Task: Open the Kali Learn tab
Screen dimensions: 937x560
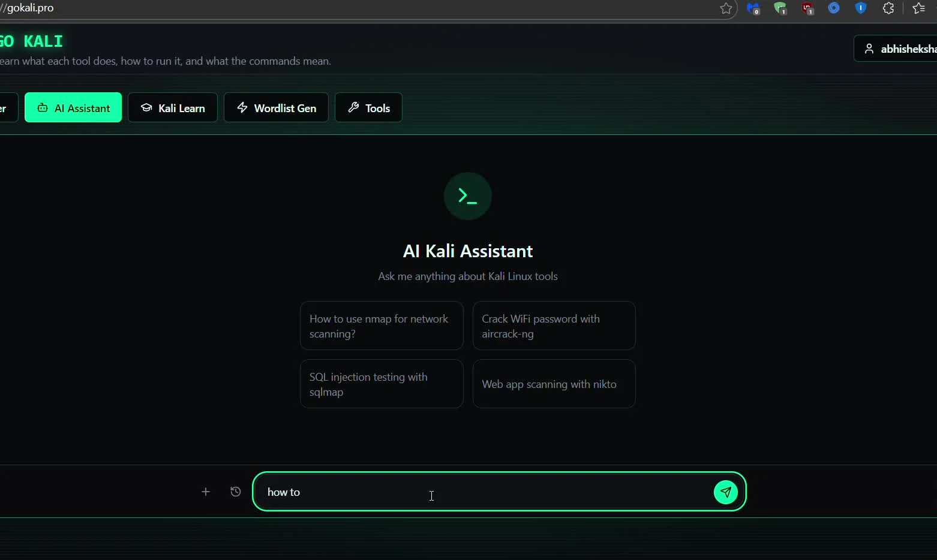Action: [x=173, y=108]
